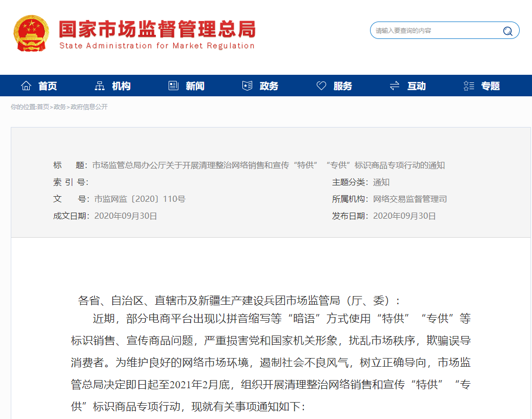
Task: Click the 首页 breadcrumb link
Action: click(43, 107)
